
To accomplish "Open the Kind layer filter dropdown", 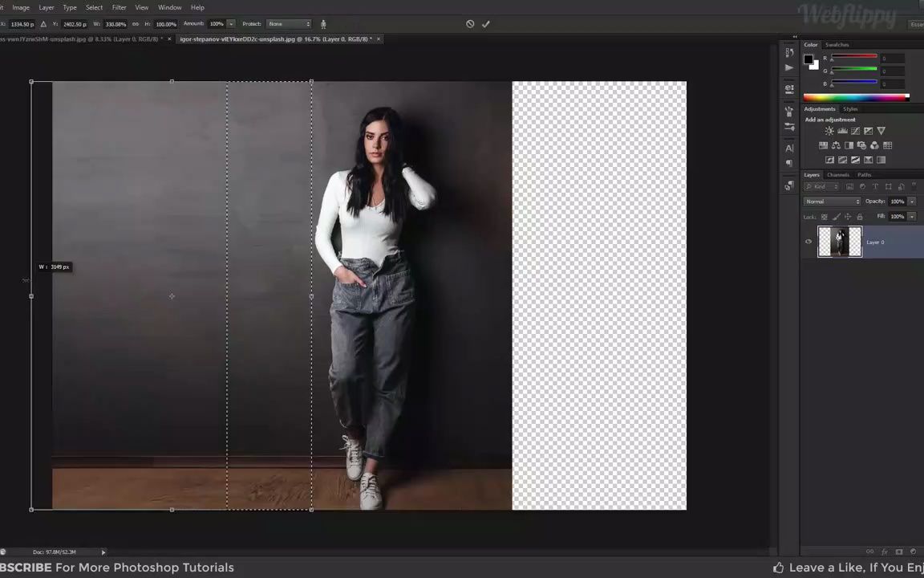I will (821, 187).
